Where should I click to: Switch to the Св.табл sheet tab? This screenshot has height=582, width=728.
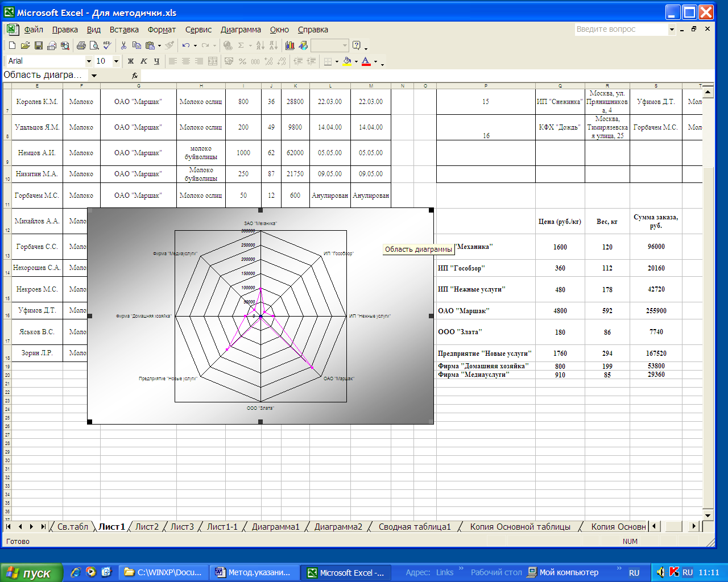[73, 527]
